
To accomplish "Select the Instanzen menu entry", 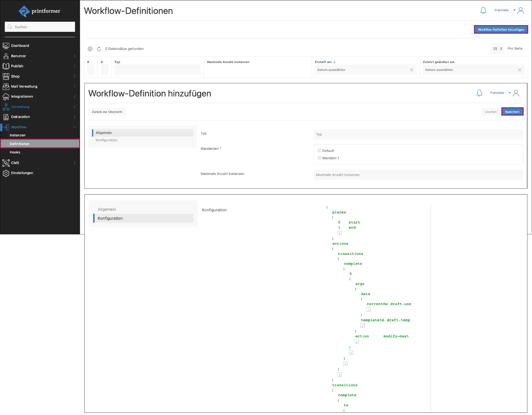I will point(18,135).
